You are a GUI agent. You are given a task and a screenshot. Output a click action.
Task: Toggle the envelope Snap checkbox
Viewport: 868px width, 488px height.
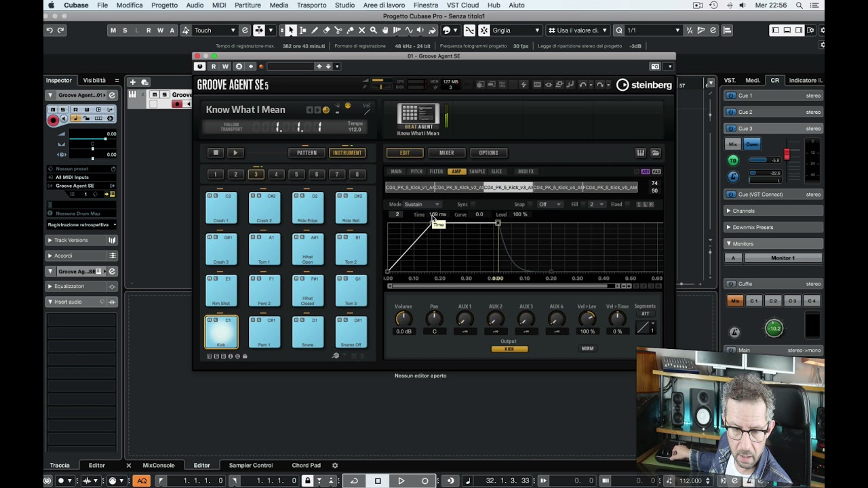(531, 204)
